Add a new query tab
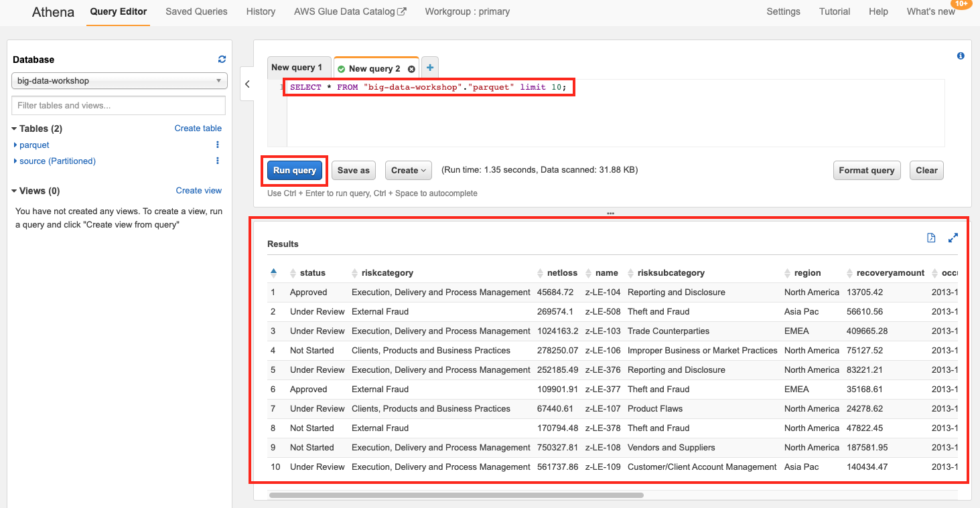 [430, 68]
